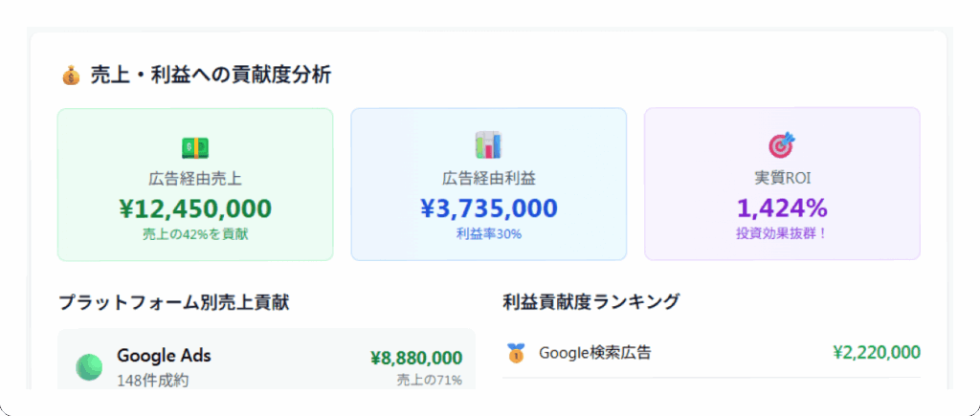980x416 pixels.
Task: Click the money bag icon in the title
Action: click(71, 75)
